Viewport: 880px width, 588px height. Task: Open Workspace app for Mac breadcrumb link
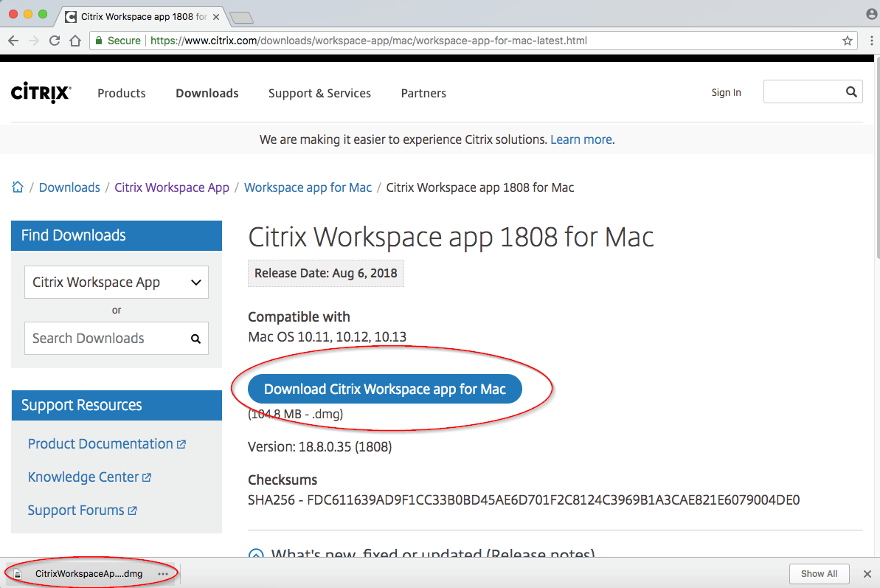click(308, 187)
